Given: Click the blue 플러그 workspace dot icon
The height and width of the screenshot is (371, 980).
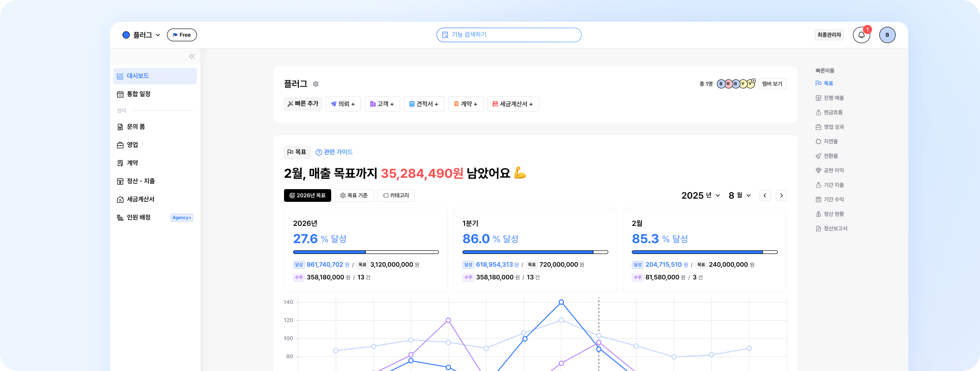Looking at the screenshot, I should point(126,35).
